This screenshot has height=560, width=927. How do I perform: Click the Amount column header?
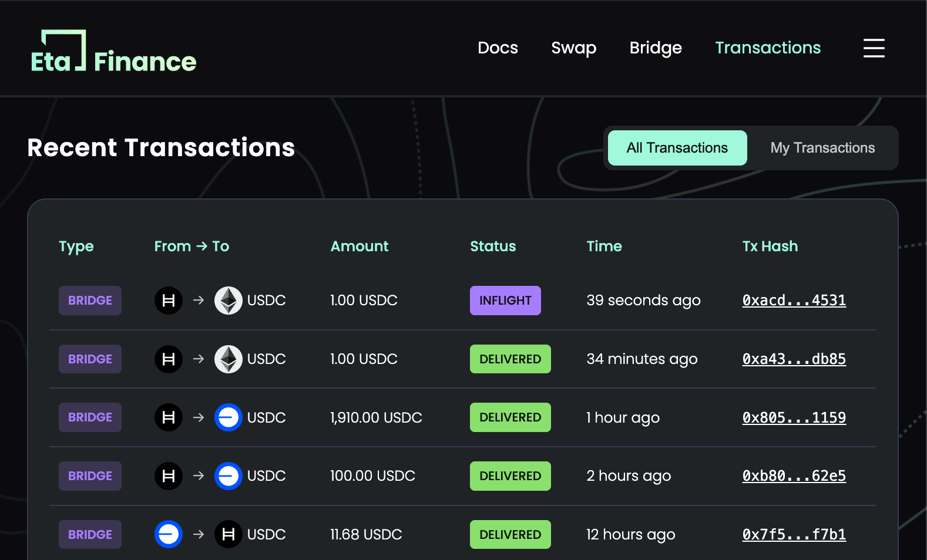pyautogui.click(x=360, y=247)
